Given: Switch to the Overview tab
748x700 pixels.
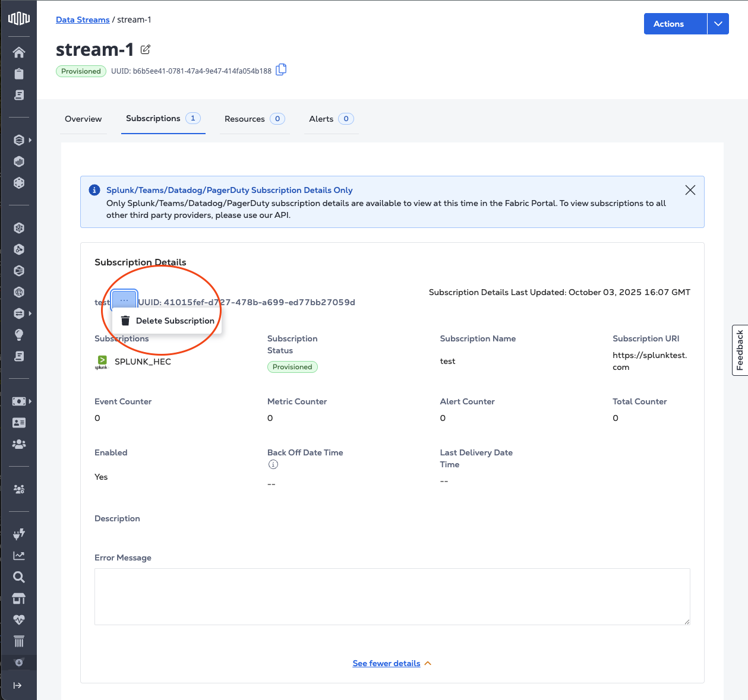Looking at the screenshot, I should coord(83,119).
